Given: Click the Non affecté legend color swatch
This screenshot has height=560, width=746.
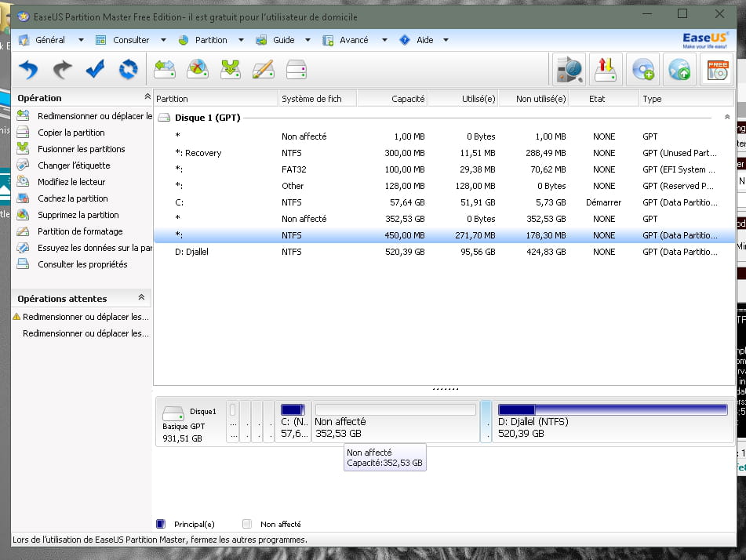Looking at the screenshot, I should pyautogui.click(x=247, y=524).
